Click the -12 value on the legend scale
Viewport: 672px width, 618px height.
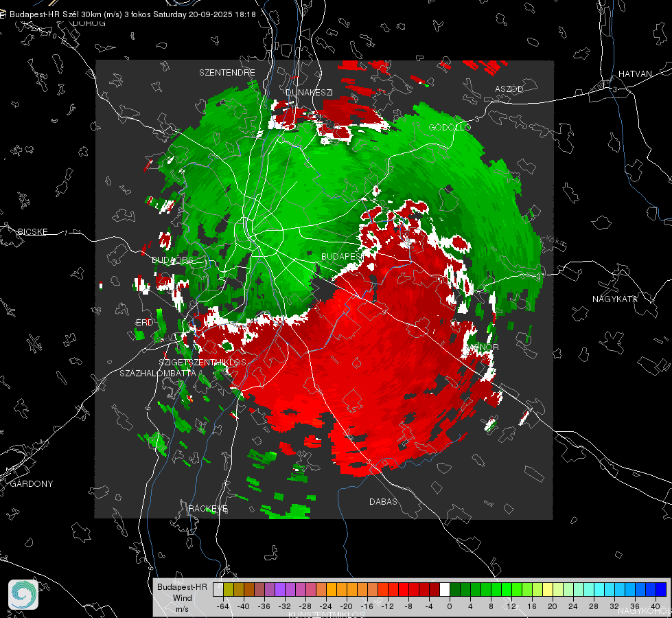point(387,606)
